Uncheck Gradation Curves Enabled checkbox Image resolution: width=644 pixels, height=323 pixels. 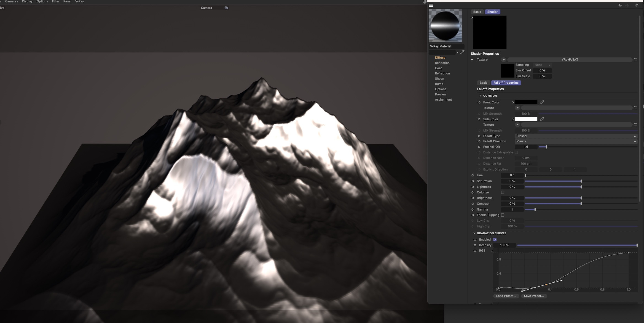[495, 240]
